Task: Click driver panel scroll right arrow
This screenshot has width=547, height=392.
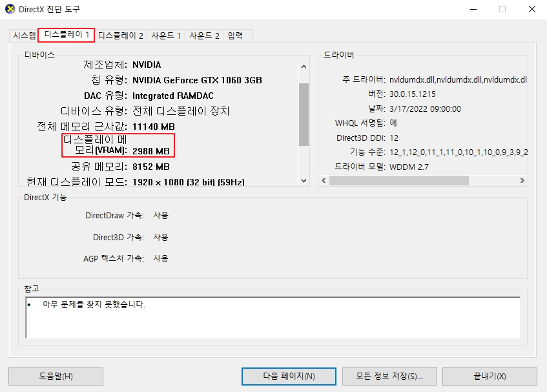Action: [522, 181]
